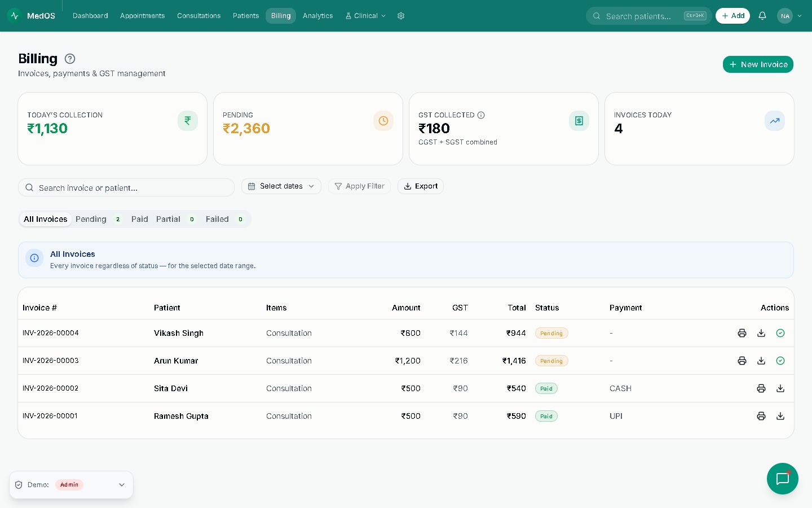Print Ramesh Gupta's invoice
The width and height of the screenshot is (812, 508).
click(x=761, y=416)
